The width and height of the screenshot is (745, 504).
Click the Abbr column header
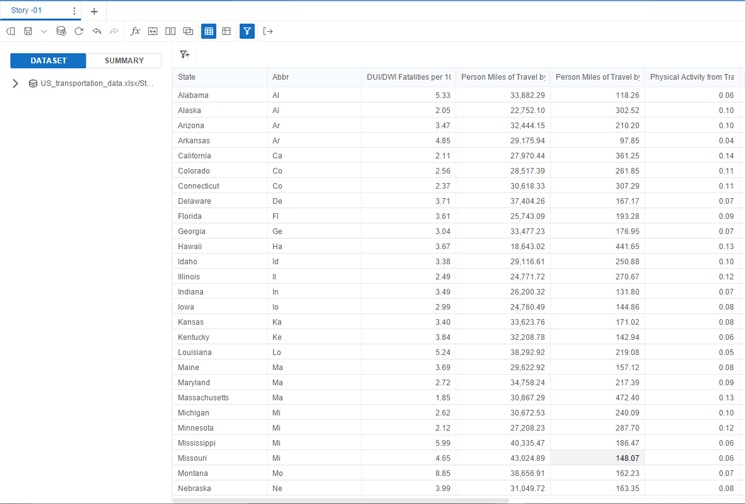coord(314,77)
